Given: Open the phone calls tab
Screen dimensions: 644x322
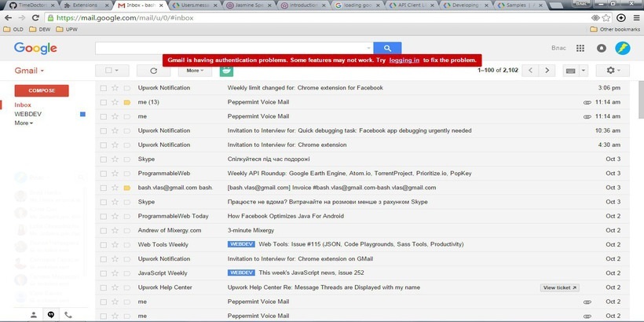Looking at the screenshot, I should point(68,314).
